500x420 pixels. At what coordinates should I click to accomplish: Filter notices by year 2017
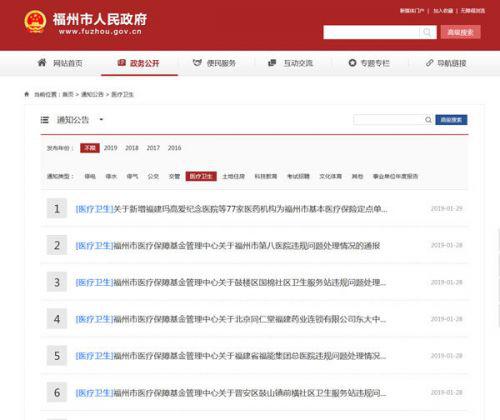point(153,148)
